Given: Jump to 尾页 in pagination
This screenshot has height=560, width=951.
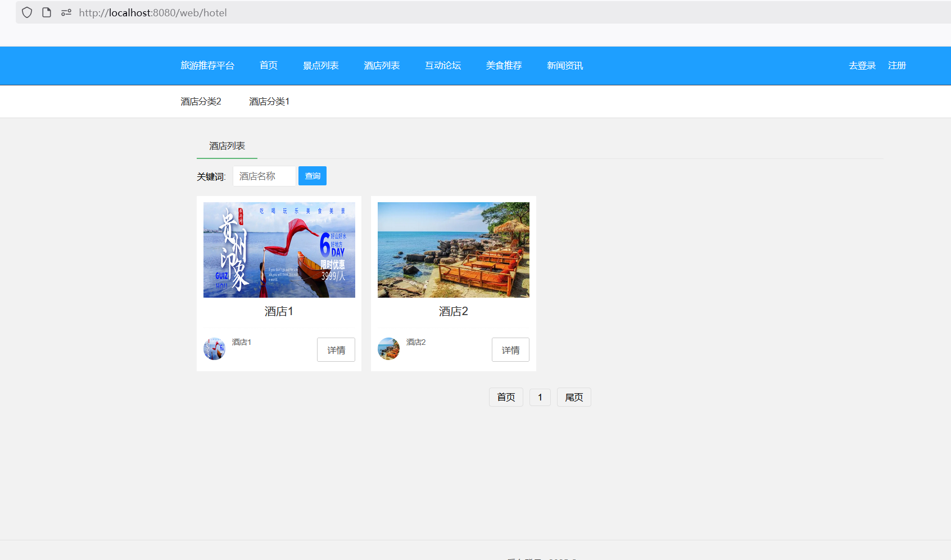Looking at the screenshot, I should (574, 397).
